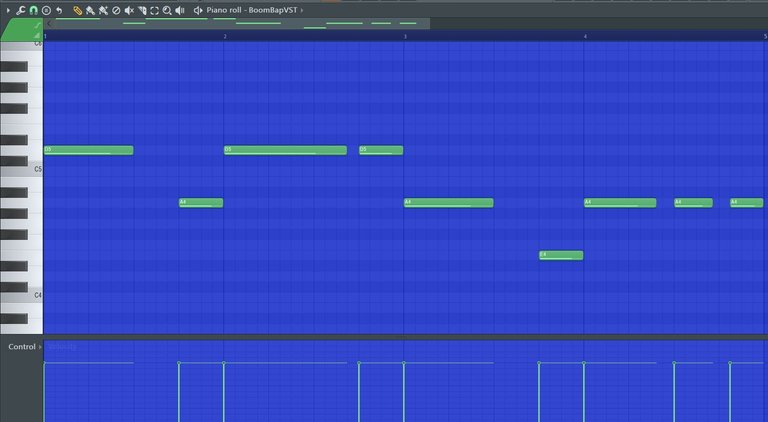The image size is (768, 422).
Task: Click bar 1 marker on the timeline ruler
Action: pos(45,36)
